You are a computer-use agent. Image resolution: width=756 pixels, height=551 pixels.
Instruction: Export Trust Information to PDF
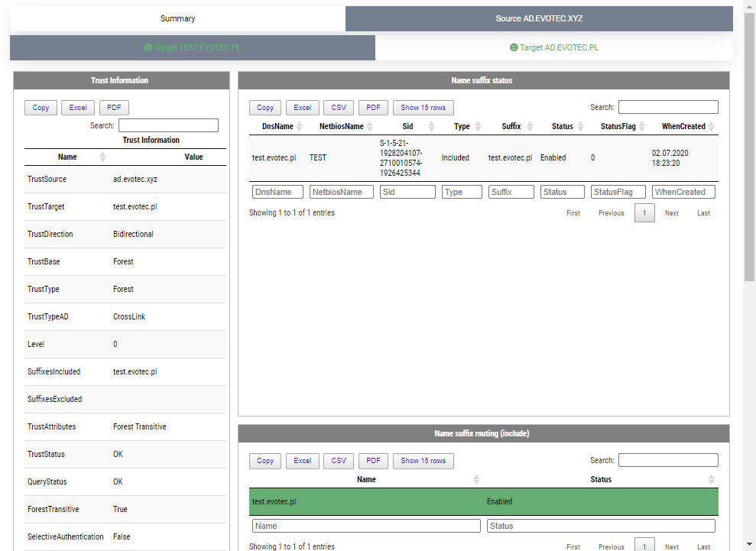[114, 108]
